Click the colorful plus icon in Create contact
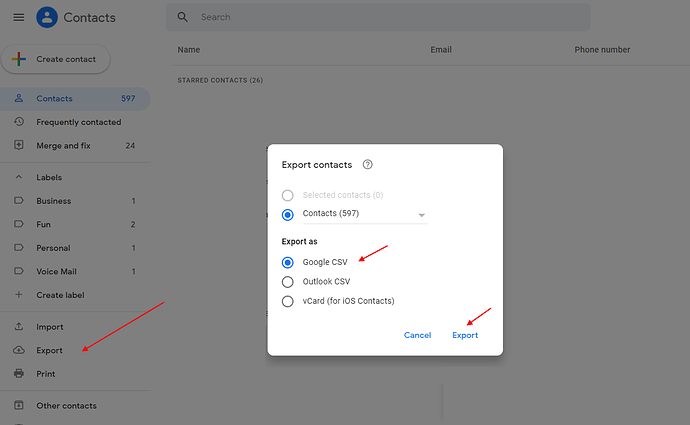Image resolution: width=690 pixels, height=425 pixels. click(18, 59)
